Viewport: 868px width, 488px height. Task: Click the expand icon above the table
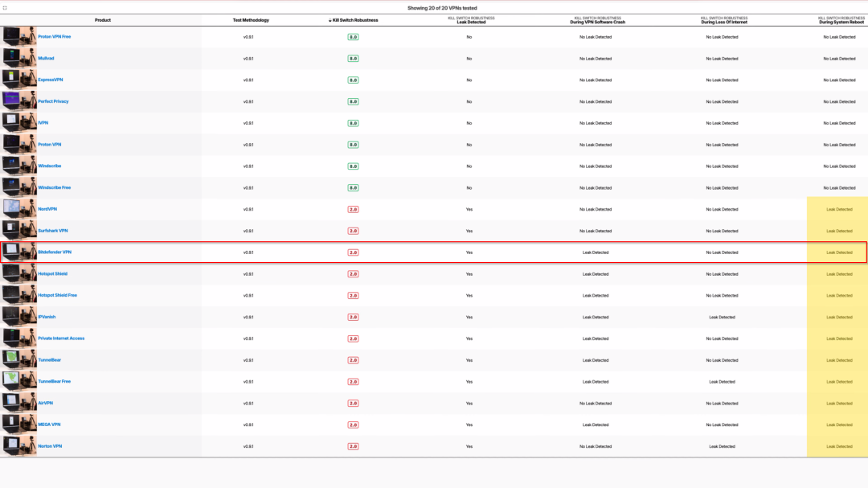point(5,8)
